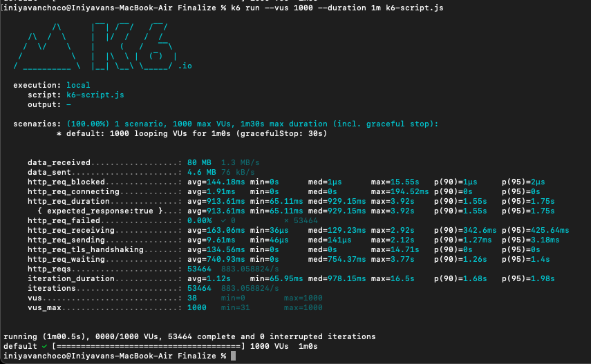Place cursor at the bottom terminal prompt block
This screenshot has width=591, height=364.
coord(234,355)
